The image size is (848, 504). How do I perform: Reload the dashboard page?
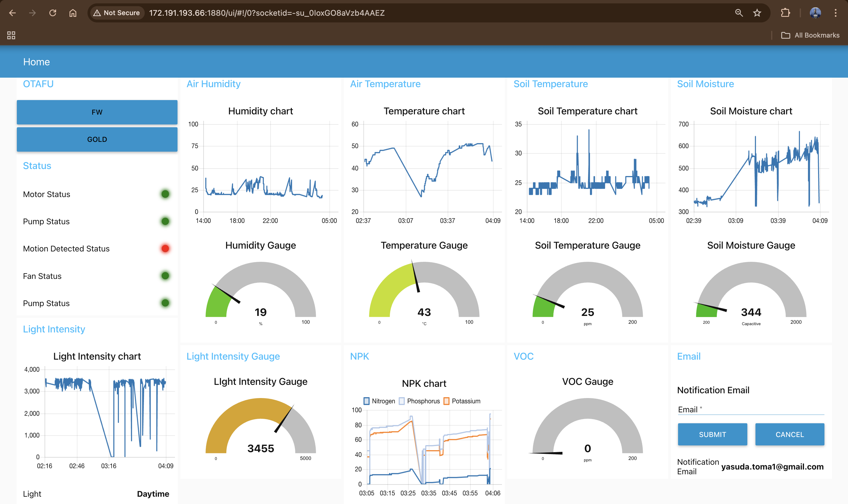click(53, 13)
